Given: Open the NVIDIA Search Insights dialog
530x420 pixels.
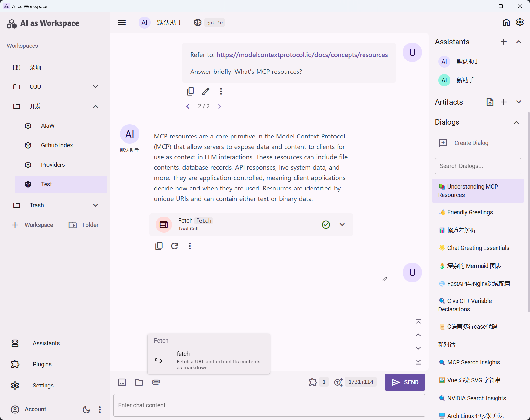Looking at the screenshot, I should click(478, 398).
